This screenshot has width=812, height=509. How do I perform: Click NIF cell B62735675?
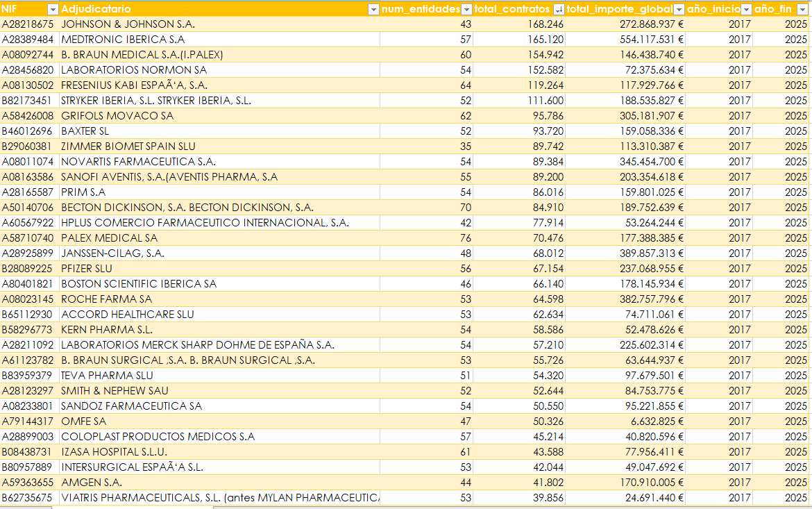pos(30,498)
